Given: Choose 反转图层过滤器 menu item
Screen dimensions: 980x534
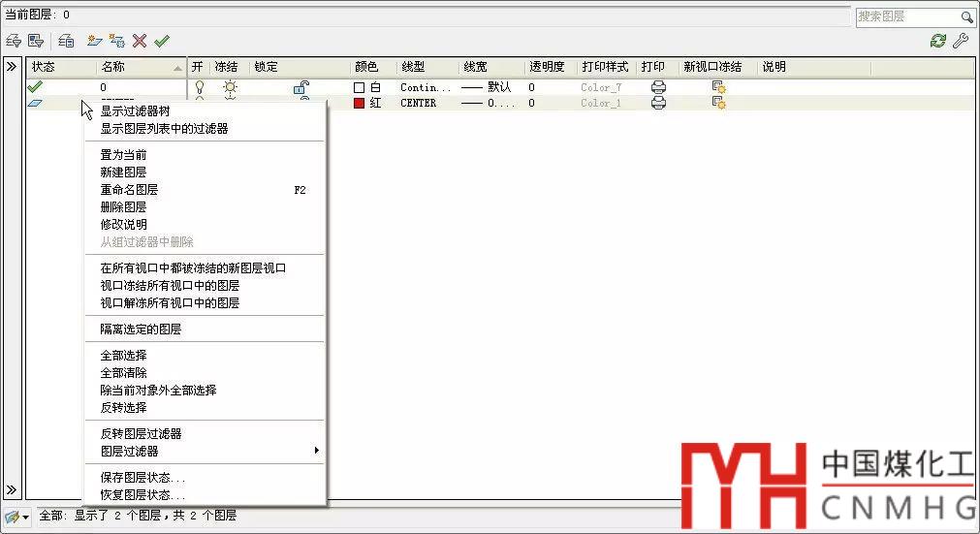Looking at the screenshot, I should tap(141, 434).
